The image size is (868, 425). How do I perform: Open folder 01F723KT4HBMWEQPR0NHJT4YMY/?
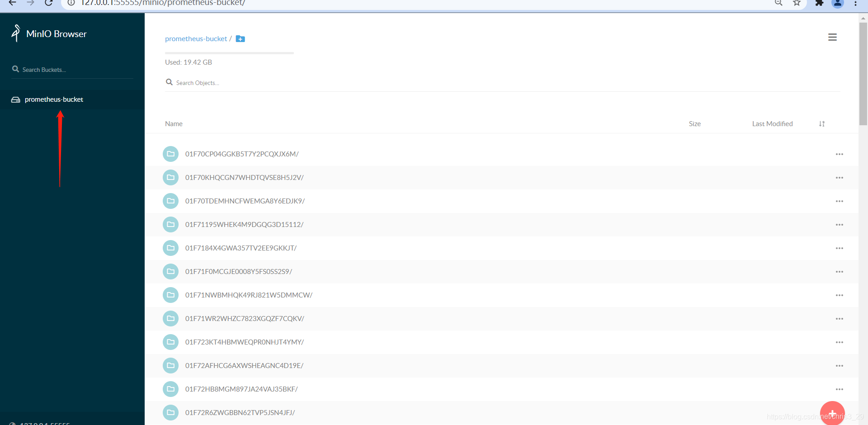point(244,342)
